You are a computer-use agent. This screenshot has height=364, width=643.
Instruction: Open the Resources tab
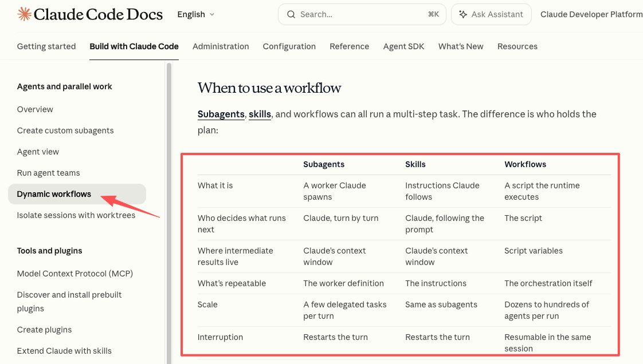[x=517, y=46]
